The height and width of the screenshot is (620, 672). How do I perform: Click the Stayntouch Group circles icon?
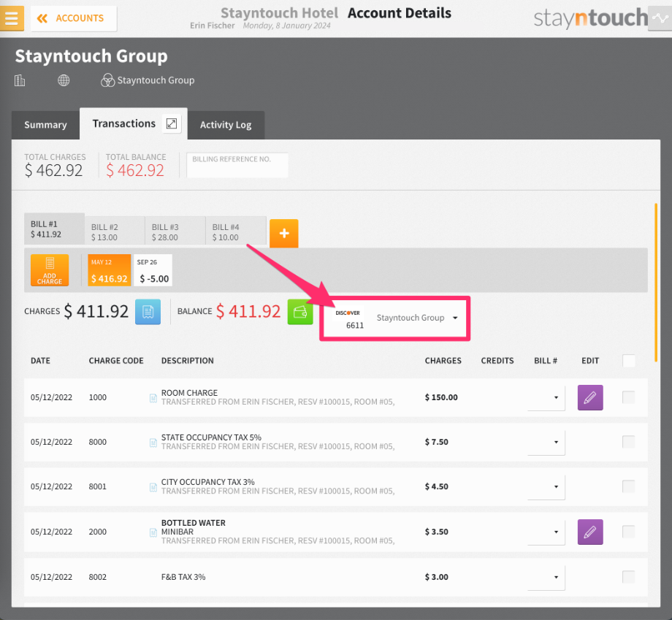(107, 80)
